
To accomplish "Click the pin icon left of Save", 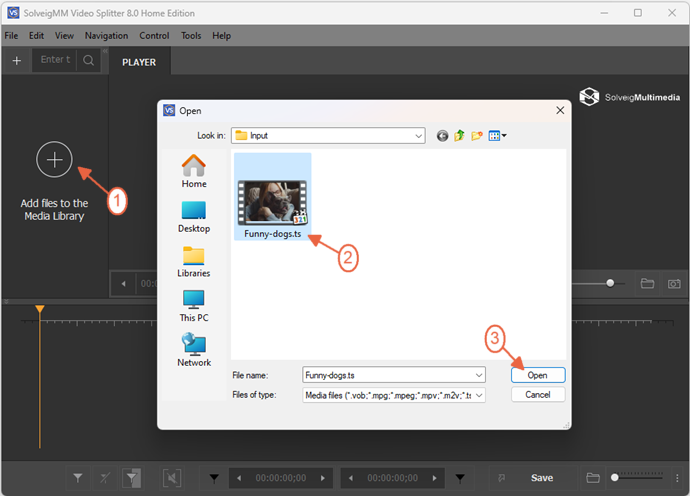I will 501,478.
